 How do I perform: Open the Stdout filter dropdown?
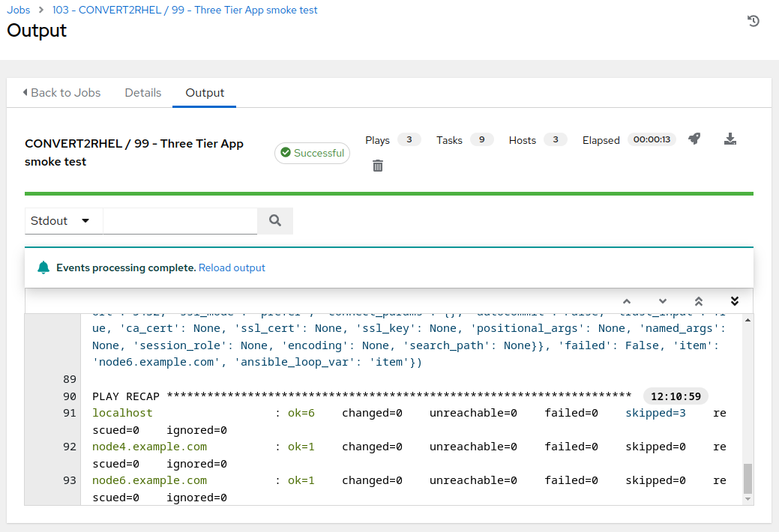(x=64, y=220)
